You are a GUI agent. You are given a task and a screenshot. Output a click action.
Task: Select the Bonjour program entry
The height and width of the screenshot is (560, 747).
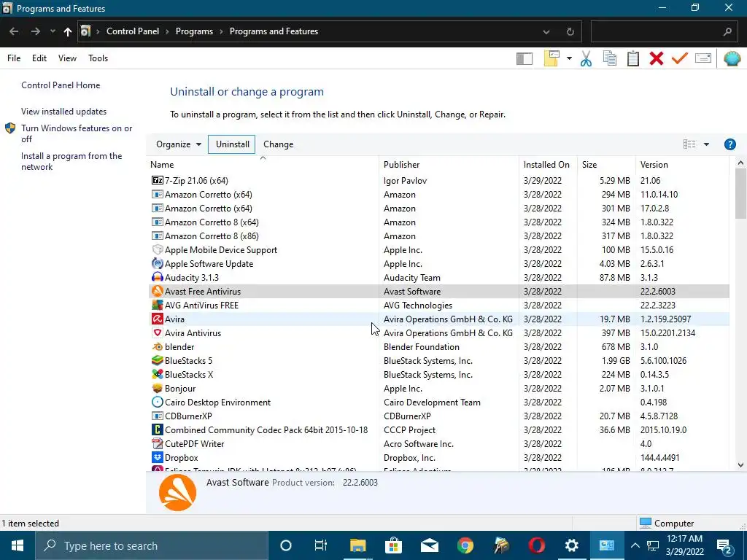[438, 389]
